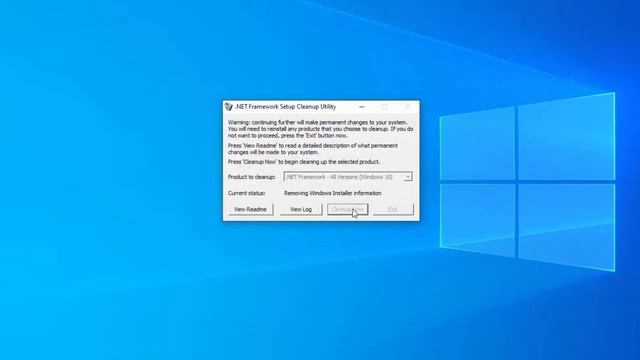
Task: Click the disabled Exit button
Action: [x=393, y=209]
